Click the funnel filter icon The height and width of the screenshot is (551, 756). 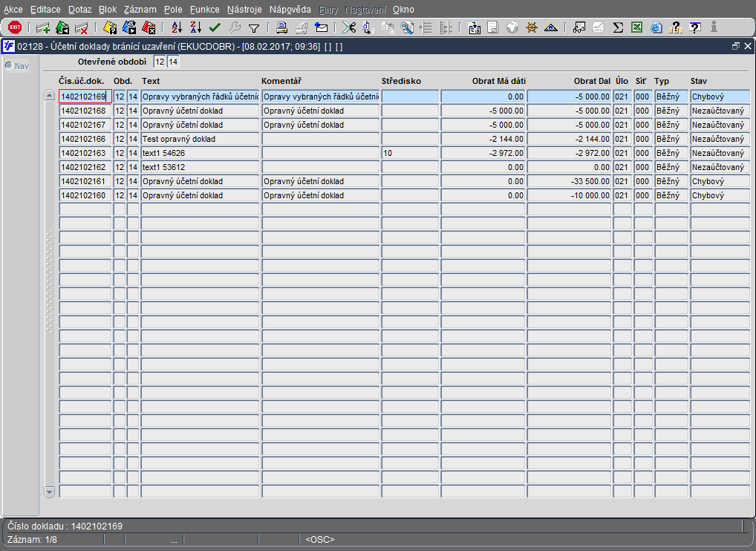pyautogui.click(x=253, y=28)
